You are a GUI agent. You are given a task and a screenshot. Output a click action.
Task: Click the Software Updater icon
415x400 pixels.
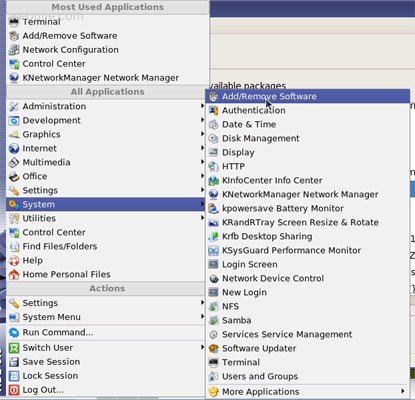coord(213,348)
